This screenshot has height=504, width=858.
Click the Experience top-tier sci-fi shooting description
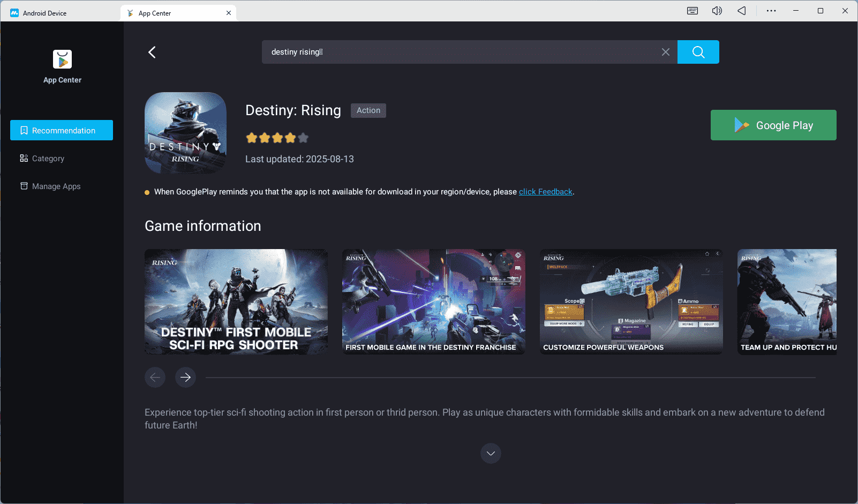click(485, 419)
